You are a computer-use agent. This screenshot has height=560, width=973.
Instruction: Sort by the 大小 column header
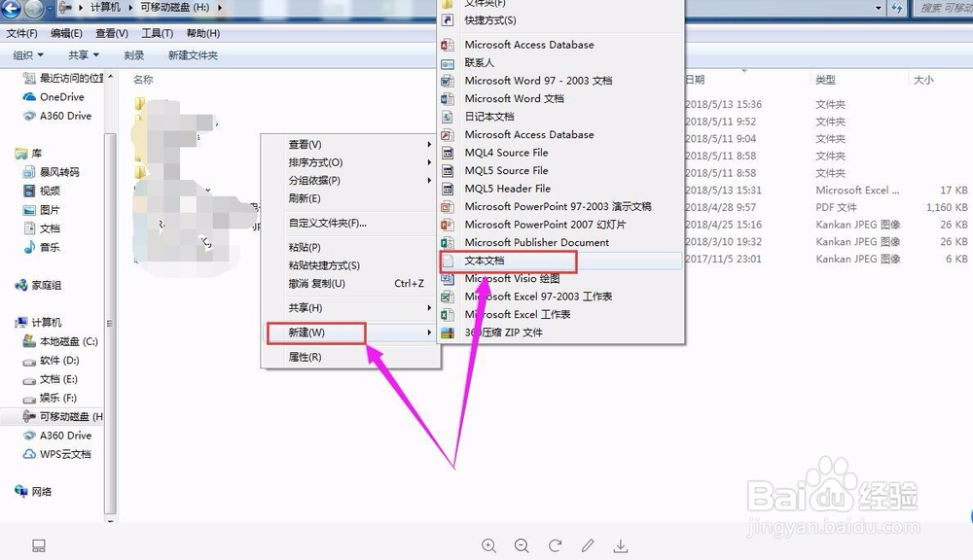[923, 80]
